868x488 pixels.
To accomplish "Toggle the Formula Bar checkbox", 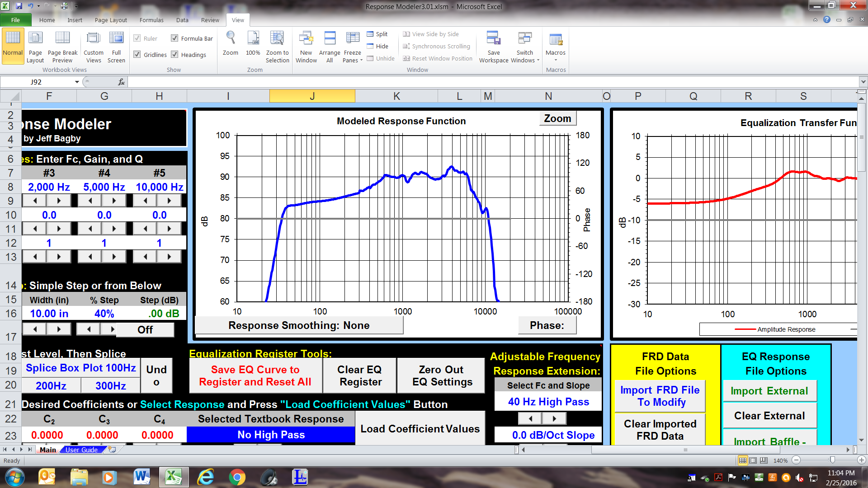I will click(175, 38).
